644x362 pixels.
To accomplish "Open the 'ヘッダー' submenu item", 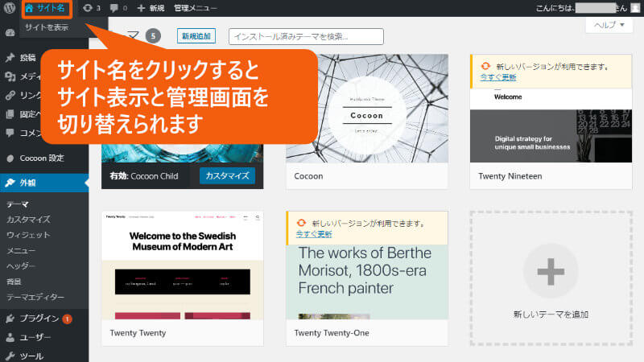I will pyautogui.click(x=21, y=266).
